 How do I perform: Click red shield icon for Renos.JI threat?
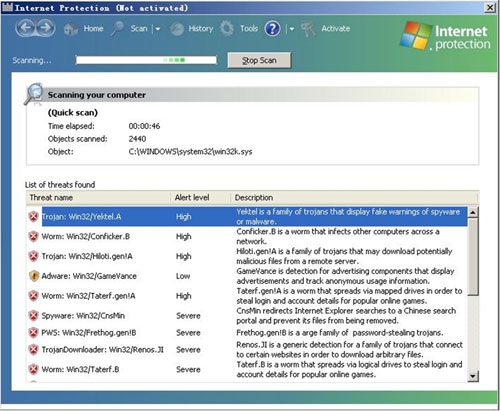33,349
